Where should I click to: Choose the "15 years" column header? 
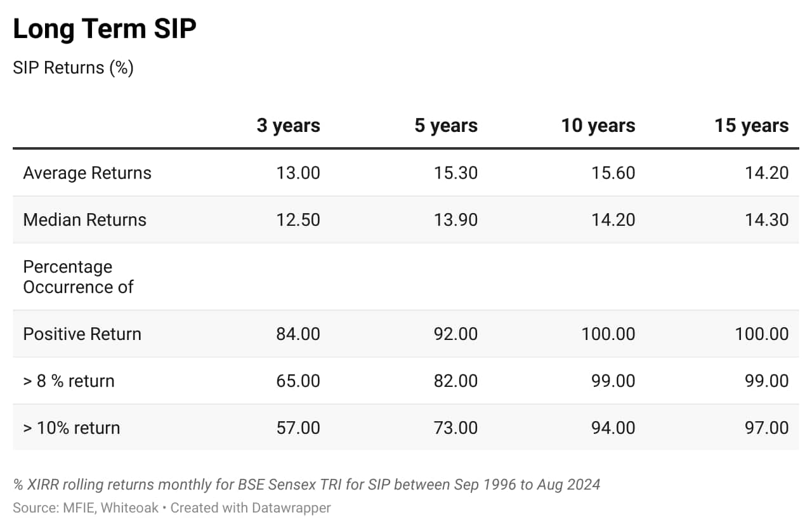point(752,126)
